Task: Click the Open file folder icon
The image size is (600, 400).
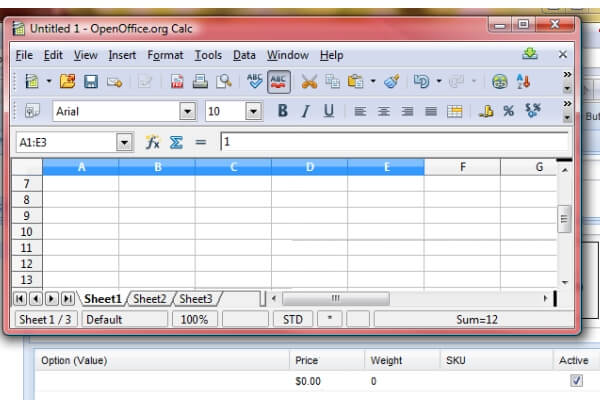Action: (67, 82)
